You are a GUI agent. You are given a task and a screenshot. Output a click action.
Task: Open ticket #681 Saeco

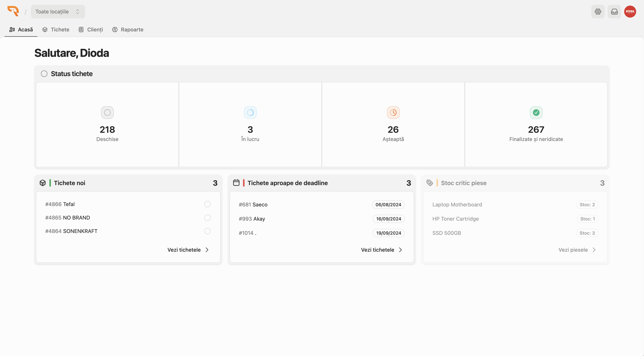(253, 205)
